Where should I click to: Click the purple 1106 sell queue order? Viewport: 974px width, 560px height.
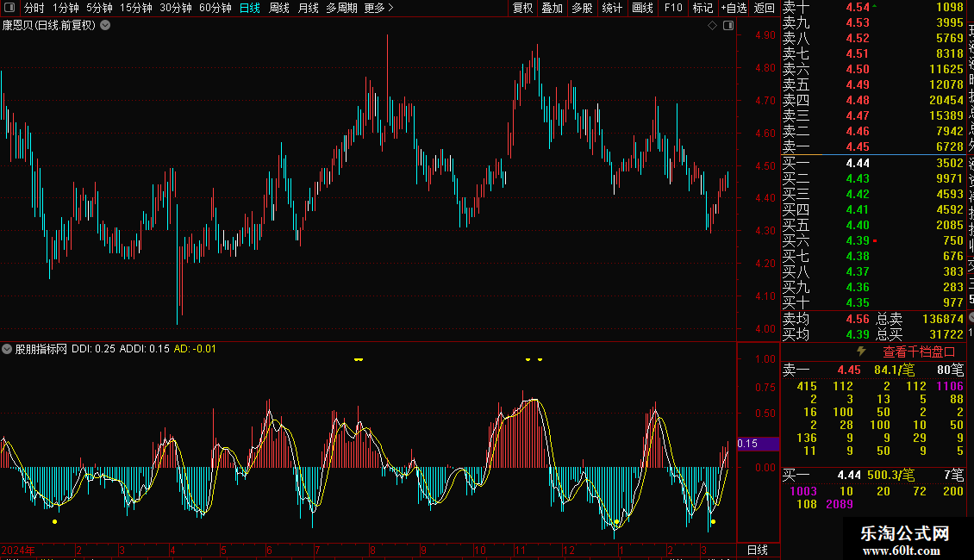[950, 387]
